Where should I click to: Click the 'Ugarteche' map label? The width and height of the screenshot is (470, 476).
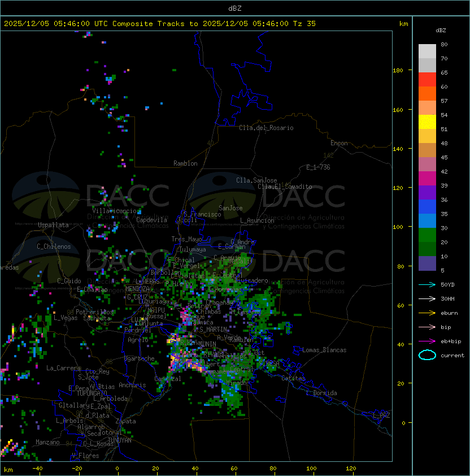[x=140, y=358]
